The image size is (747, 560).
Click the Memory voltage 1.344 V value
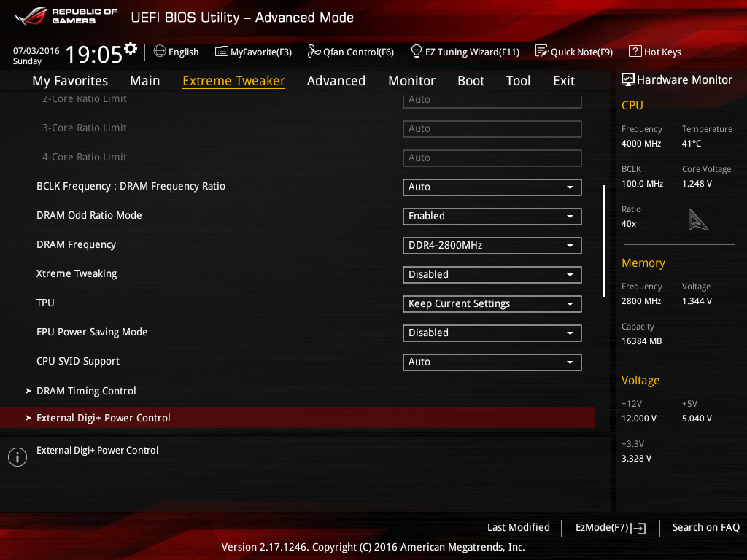697,301
